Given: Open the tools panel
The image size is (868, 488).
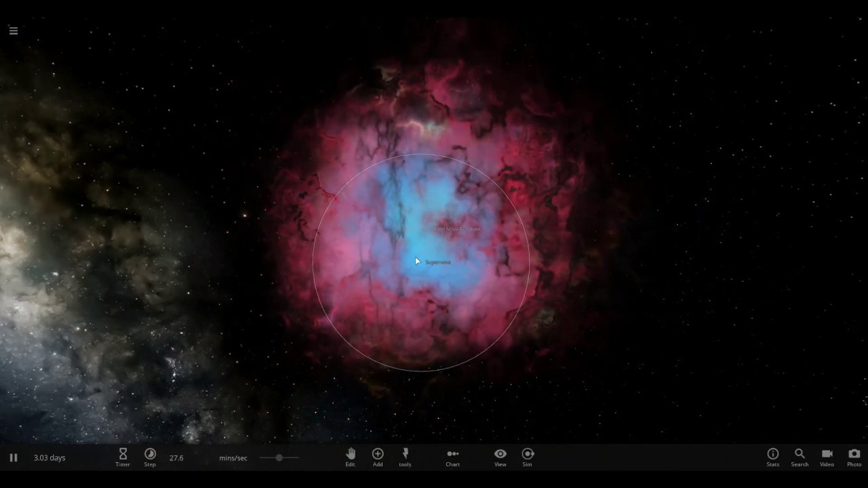Looking at the screenshot, I should [x=405, y=457].
